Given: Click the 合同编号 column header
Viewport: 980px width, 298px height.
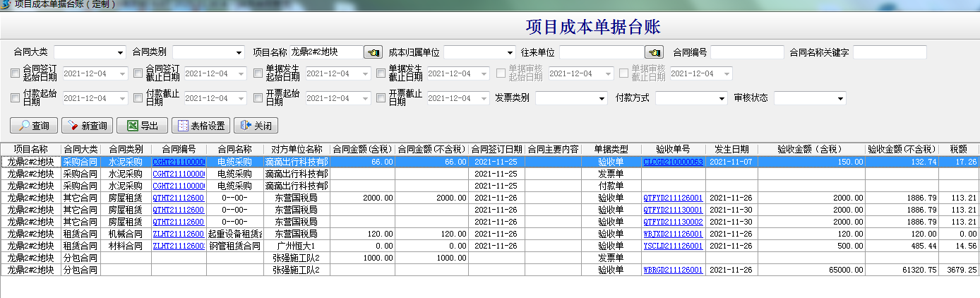Looking at the screenshot, I should (x=179, y=149).
